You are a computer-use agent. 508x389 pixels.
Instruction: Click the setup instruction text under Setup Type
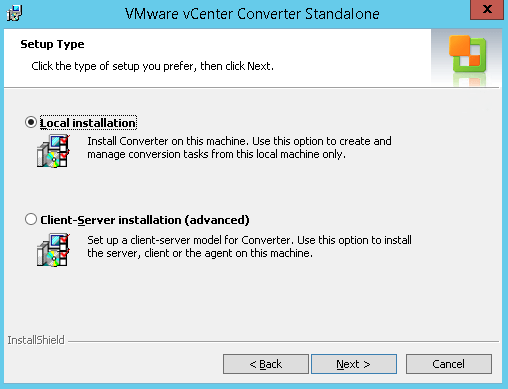click(152, 66)
